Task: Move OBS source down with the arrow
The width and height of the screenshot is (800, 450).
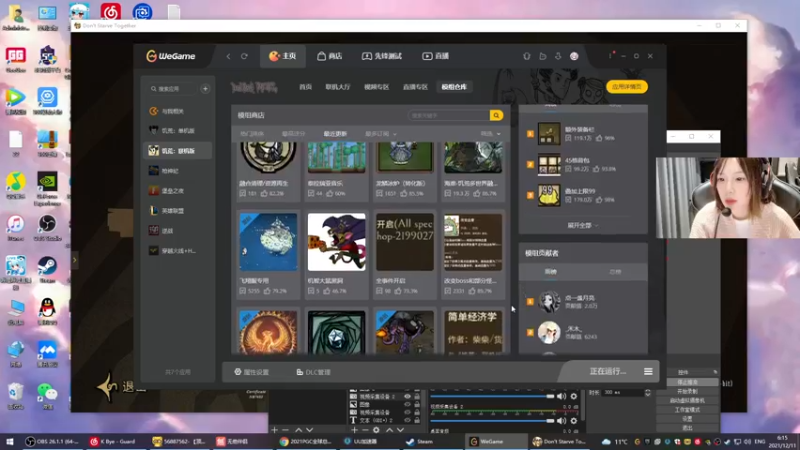Action: pos(400,430)
